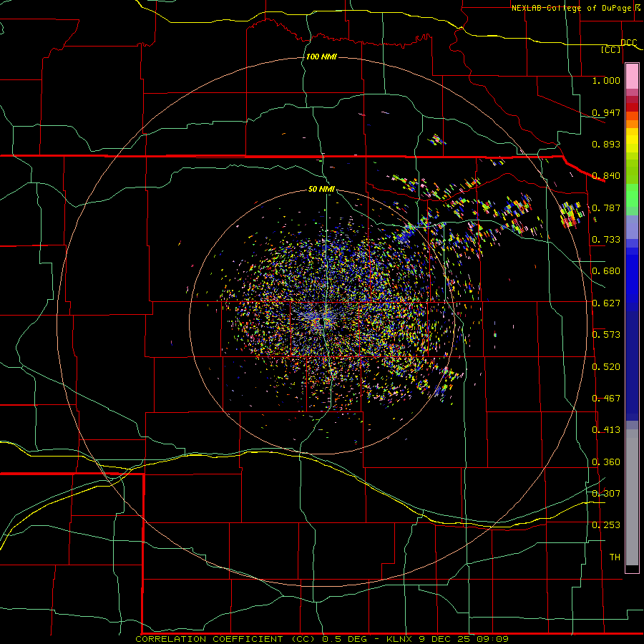Click the gray segment of the color bar
This screenshot has height=644, width=644.
(632, 497)
